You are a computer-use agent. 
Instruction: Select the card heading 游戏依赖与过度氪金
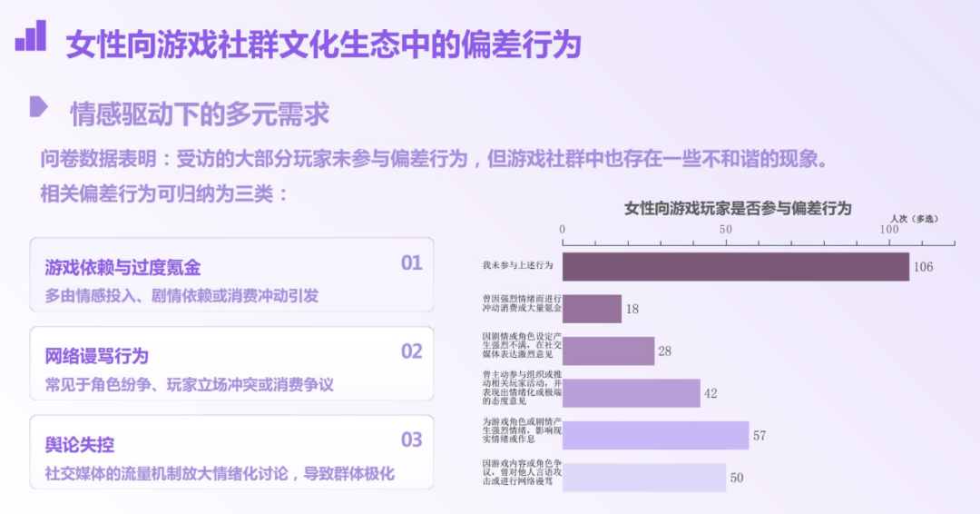coord(122,268)
